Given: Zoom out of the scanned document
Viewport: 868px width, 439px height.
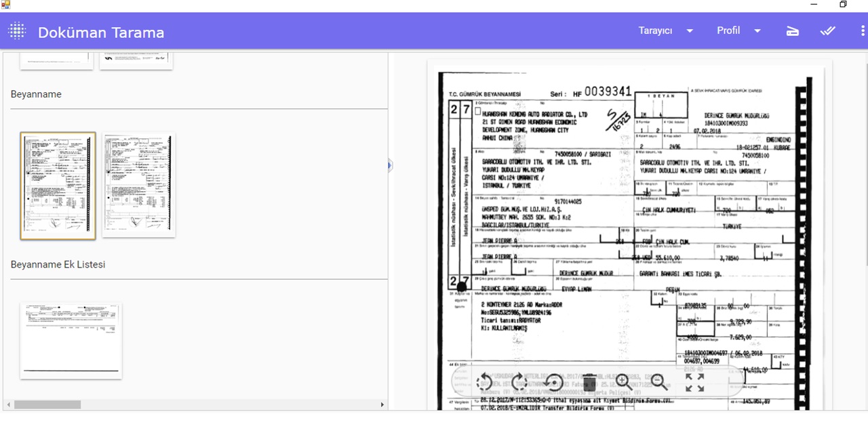Looking at the screenshot, I should pos(659,382).
